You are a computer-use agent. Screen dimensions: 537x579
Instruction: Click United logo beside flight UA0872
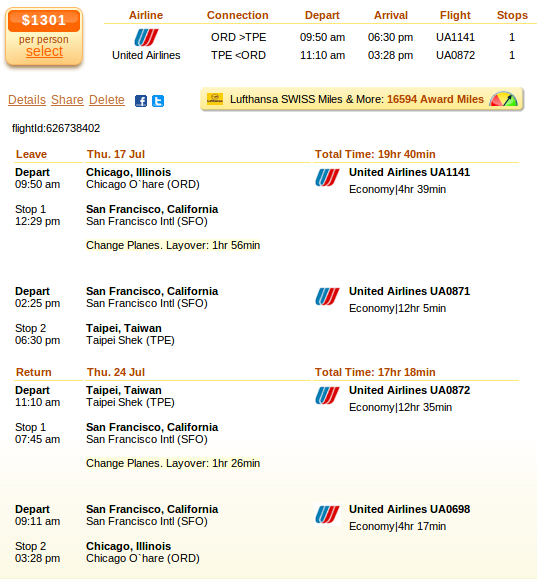(x=327, y=395)
